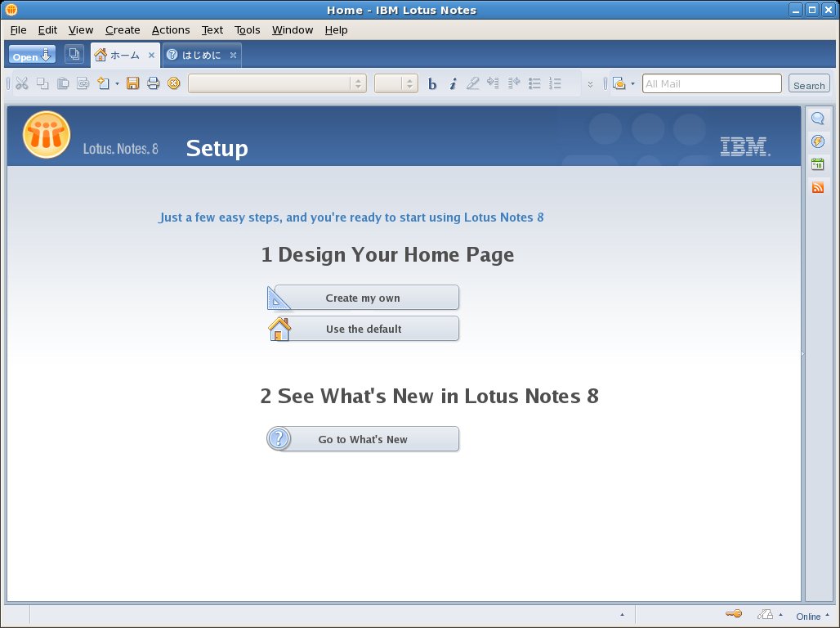Click the Use the default button
840x628 pixels.
click(x=363, y=329)
